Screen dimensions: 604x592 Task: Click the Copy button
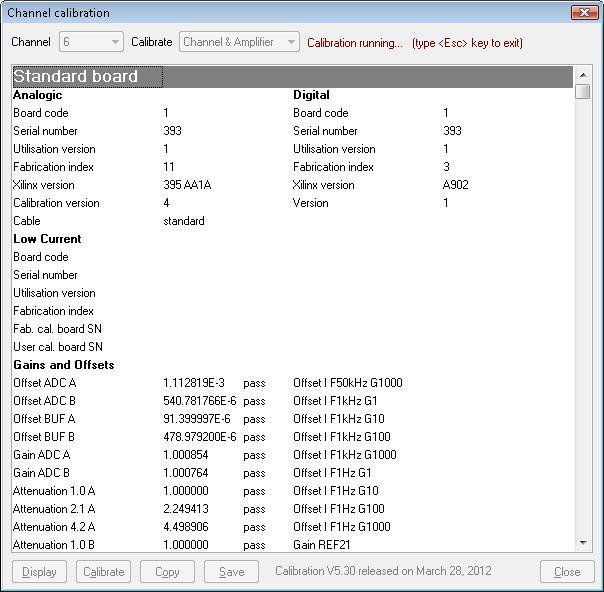[167, 572]
